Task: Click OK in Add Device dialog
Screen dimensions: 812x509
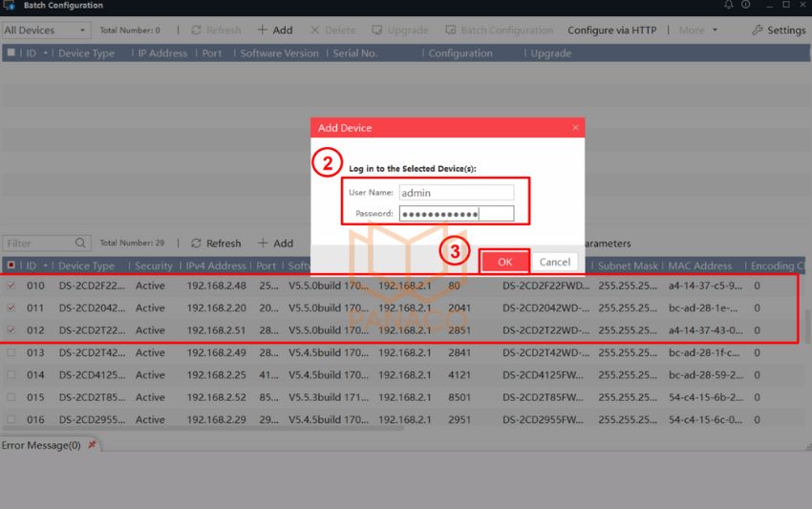Action: pyautogui.click(x=504, y=262)
